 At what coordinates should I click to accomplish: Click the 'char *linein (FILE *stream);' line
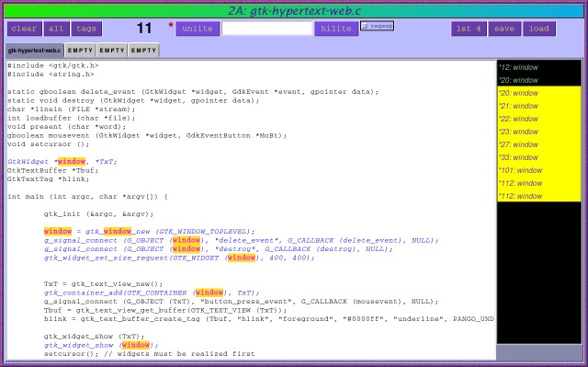tap(72, 109)
